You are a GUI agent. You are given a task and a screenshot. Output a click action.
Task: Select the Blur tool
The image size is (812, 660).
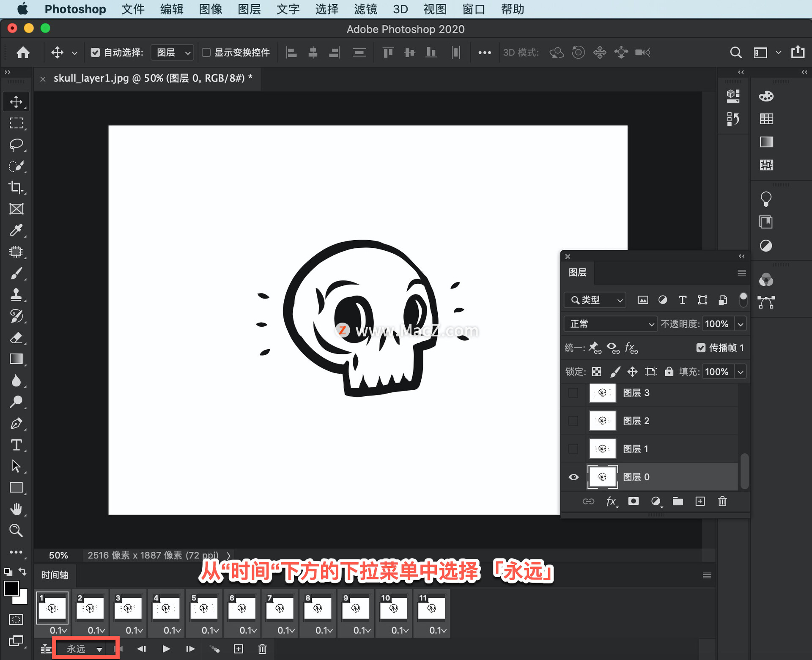pos(16,381)
